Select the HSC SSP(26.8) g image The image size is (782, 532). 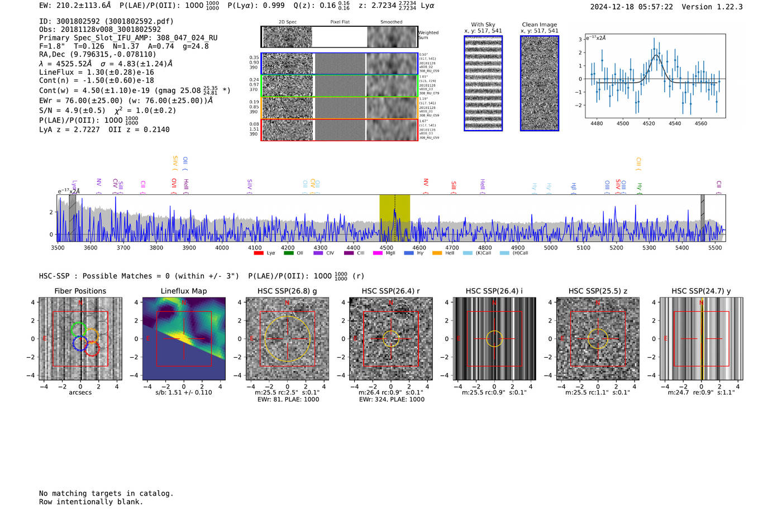click(287, 339)
